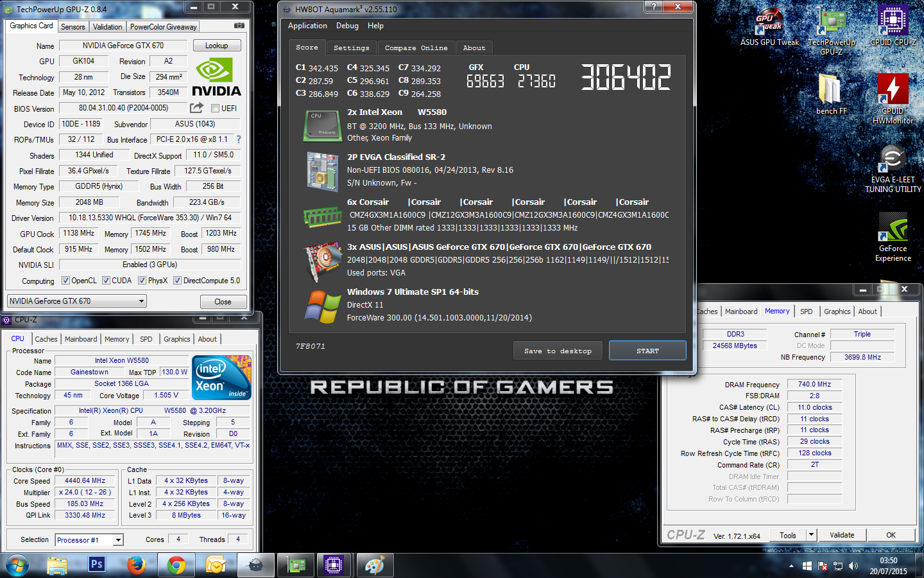Toggle the OpenCL checkbox
This screenshot has width=924, height=578.
click(x=65, y=281)
